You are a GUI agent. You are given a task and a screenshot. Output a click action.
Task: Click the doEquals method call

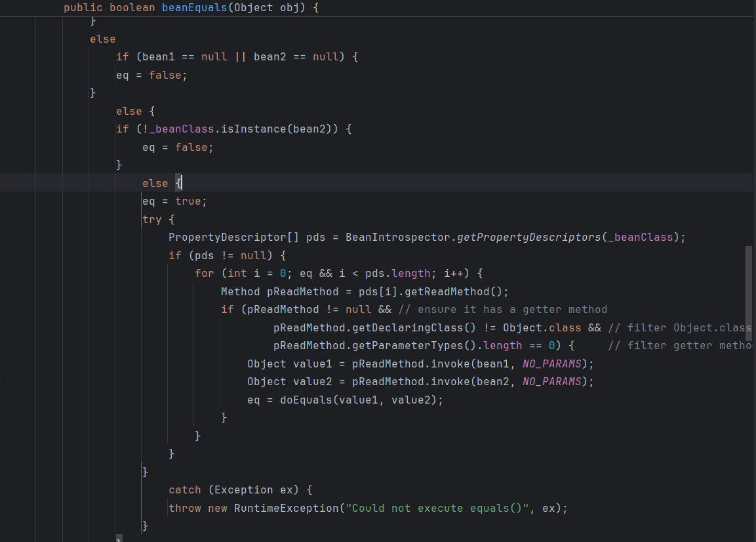click(x=306, y=400)
